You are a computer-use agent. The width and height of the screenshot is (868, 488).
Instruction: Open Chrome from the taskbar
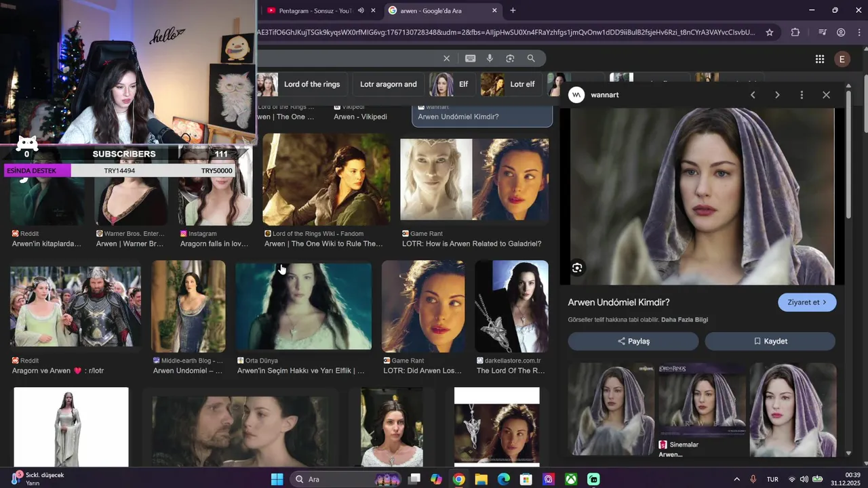458,479
